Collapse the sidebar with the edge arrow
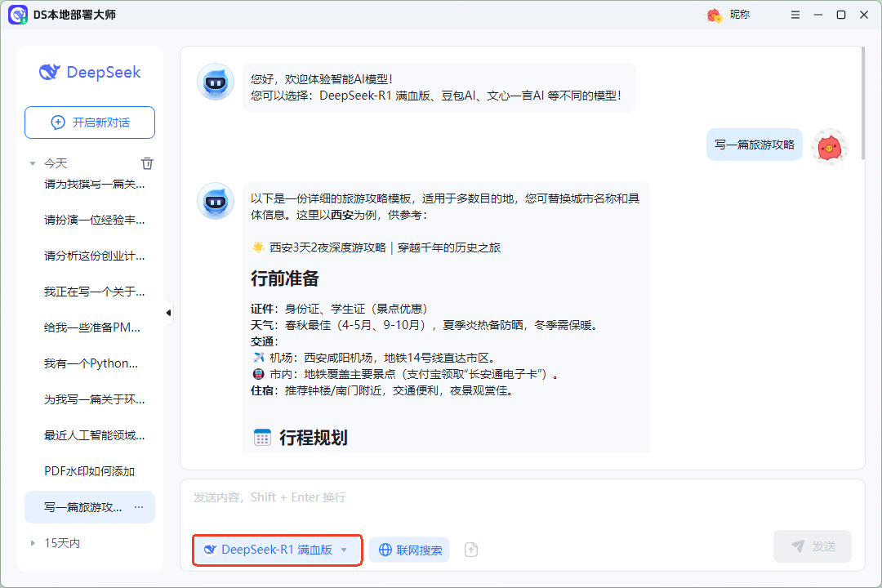 coord(167,312)
